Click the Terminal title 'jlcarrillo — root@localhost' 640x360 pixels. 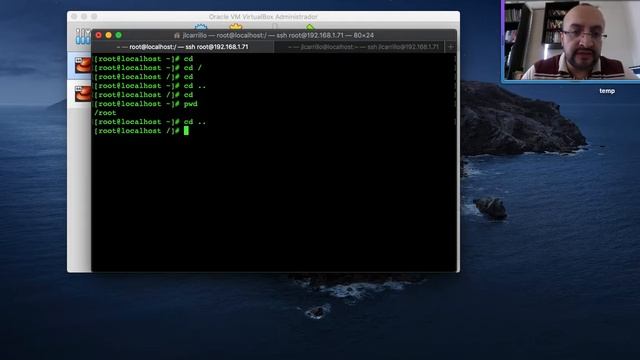click(278, 36)
